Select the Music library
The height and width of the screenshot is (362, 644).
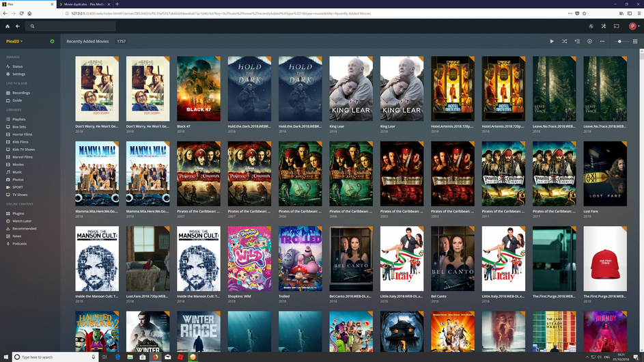tap(17, 172)
